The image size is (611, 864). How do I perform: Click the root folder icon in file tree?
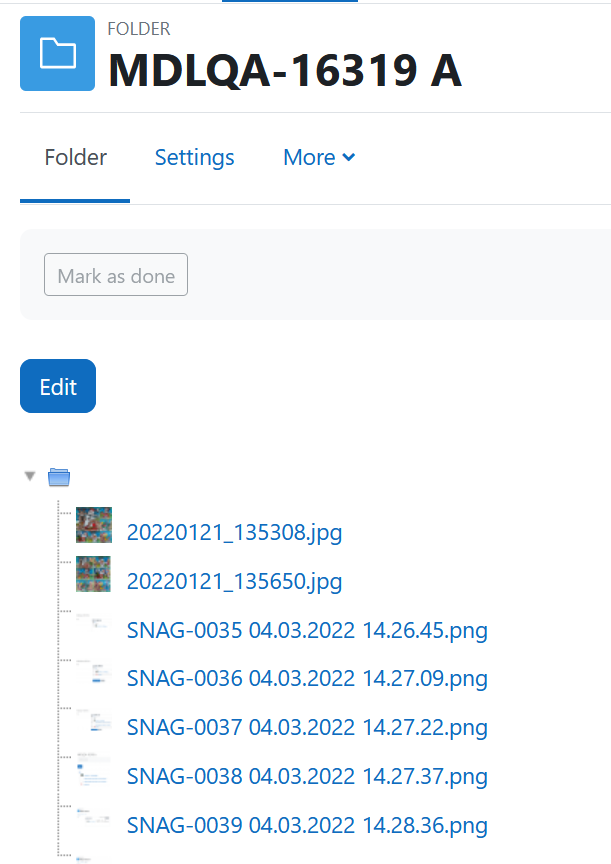59,477
